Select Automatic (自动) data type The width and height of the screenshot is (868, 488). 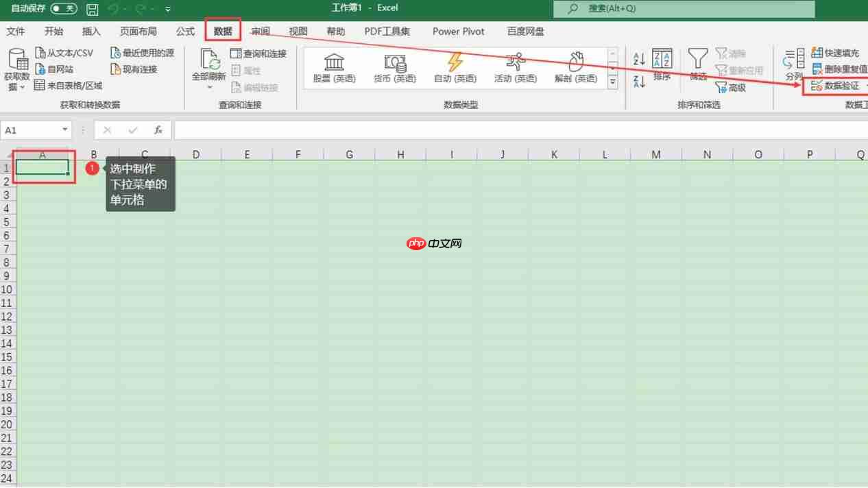pyautogui.click(x=455, y=67)
